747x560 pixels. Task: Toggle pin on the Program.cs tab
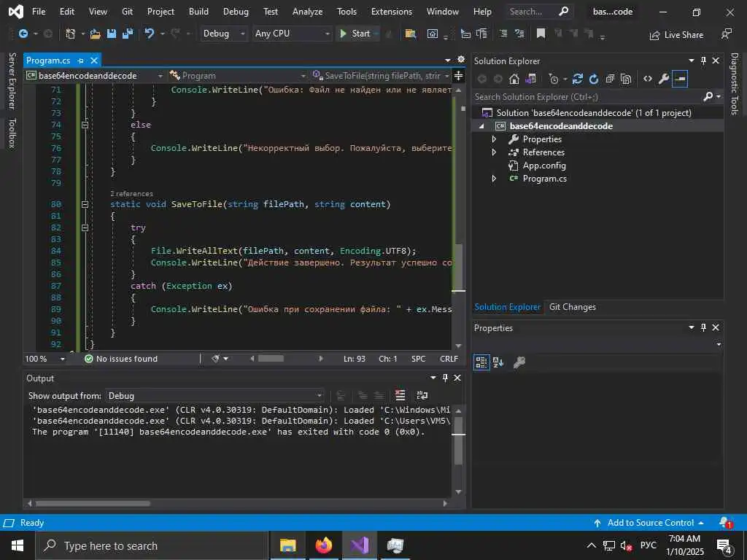coord(80,61)
